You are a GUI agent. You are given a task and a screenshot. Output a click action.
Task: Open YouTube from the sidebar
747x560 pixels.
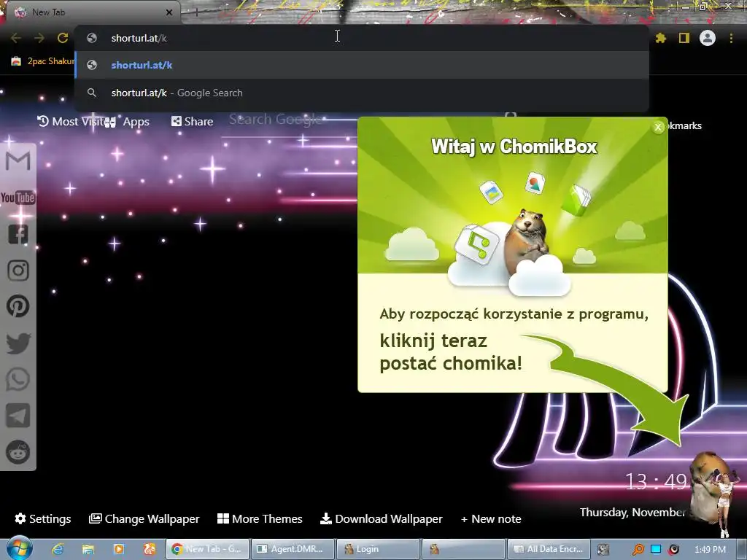[x=18, y=198]
